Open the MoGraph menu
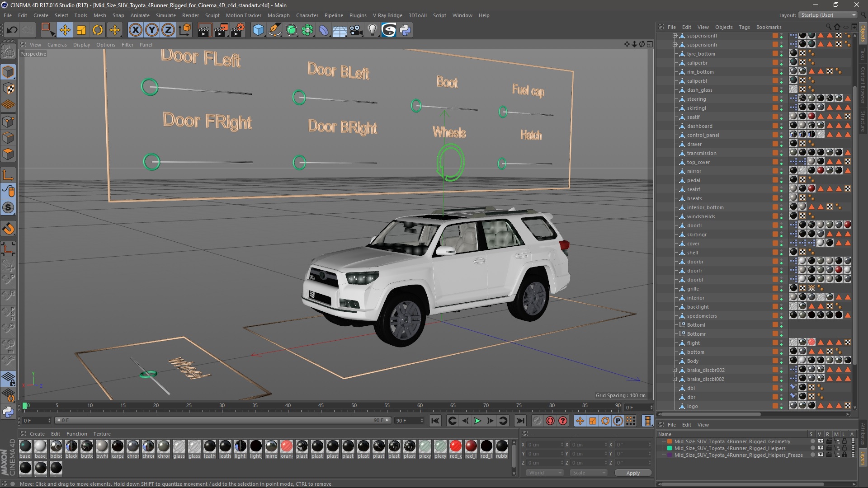Screen dimensions: 868x488 pyautogui.click(x=278, y=15)
